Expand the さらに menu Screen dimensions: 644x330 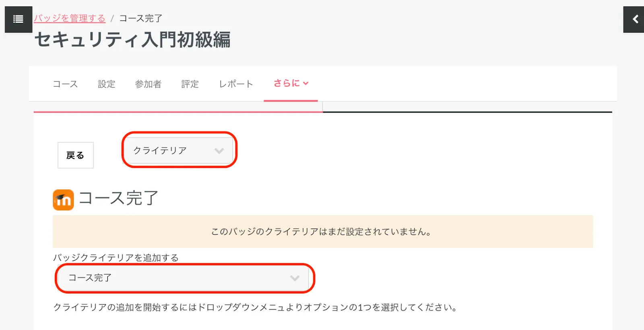click(291, 83)
